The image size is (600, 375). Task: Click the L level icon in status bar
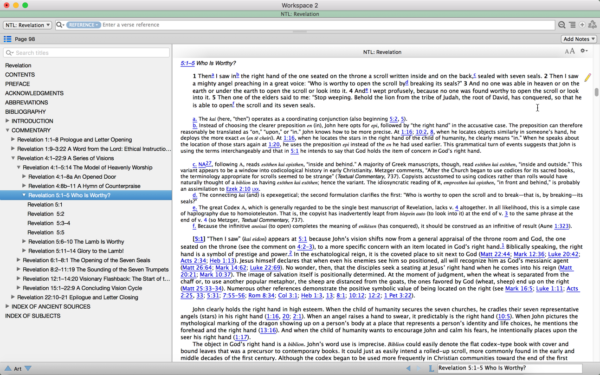pos(431,368)
